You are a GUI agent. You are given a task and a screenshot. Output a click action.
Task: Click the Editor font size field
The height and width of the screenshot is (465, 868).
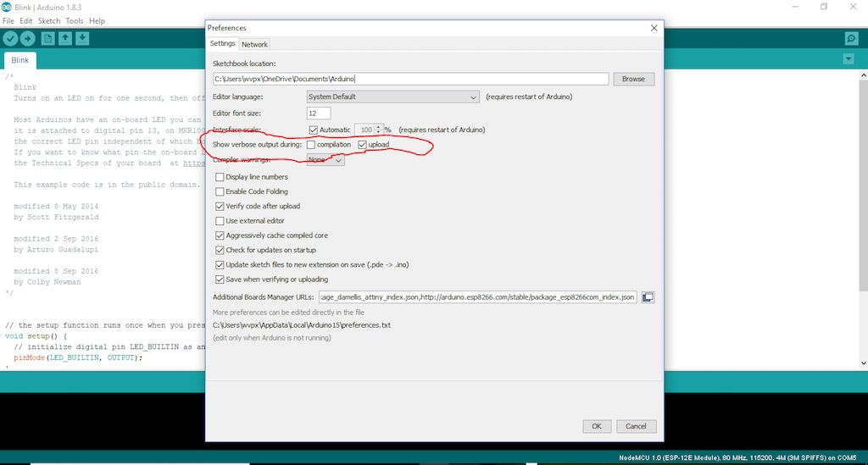(x=319, y=113)
